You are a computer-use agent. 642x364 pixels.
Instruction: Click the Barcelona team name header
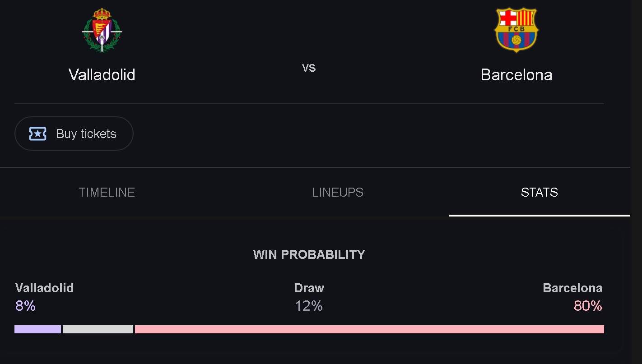coord(516,74)
